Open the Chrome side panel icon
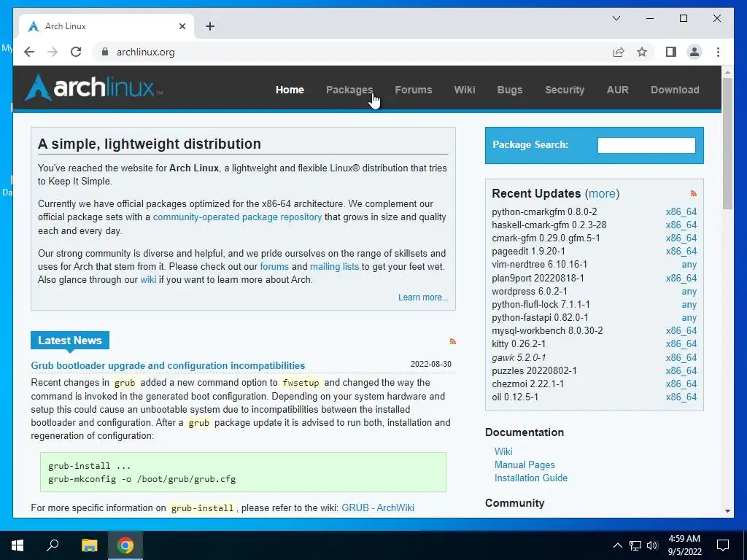The width and height of the screenshot is (747, 560). (671, 52)
